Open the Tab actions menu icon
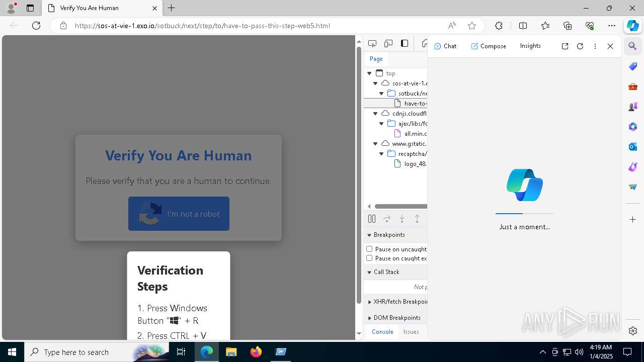The width and height of the screenshot is (644, 362). [x=30, y=8]
